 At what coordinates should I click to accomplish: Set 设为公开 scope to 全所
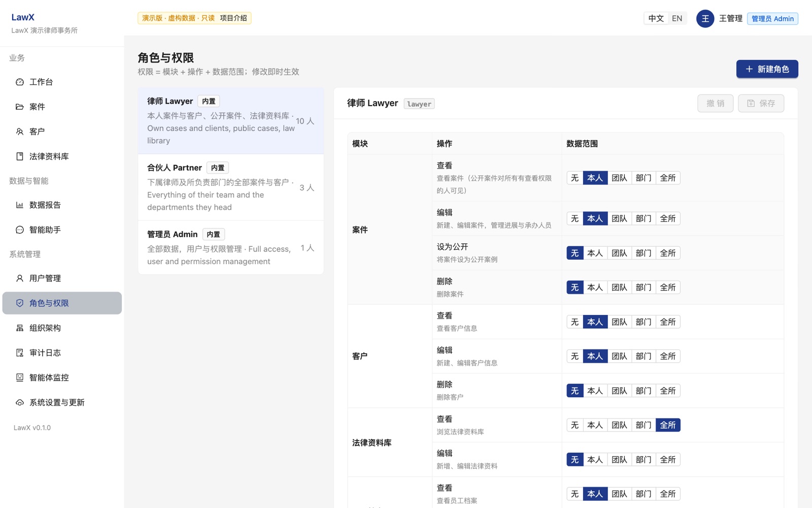[x=668, y=253]
